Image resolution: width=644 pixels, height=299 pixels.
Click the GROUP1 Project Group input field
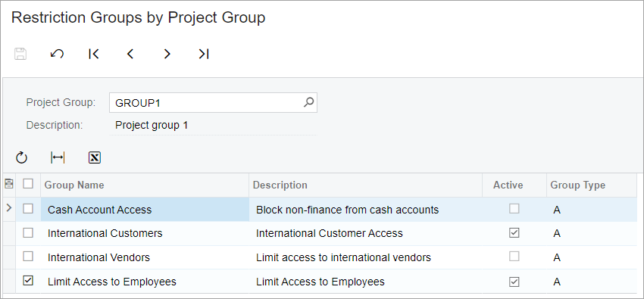[213, 102]
